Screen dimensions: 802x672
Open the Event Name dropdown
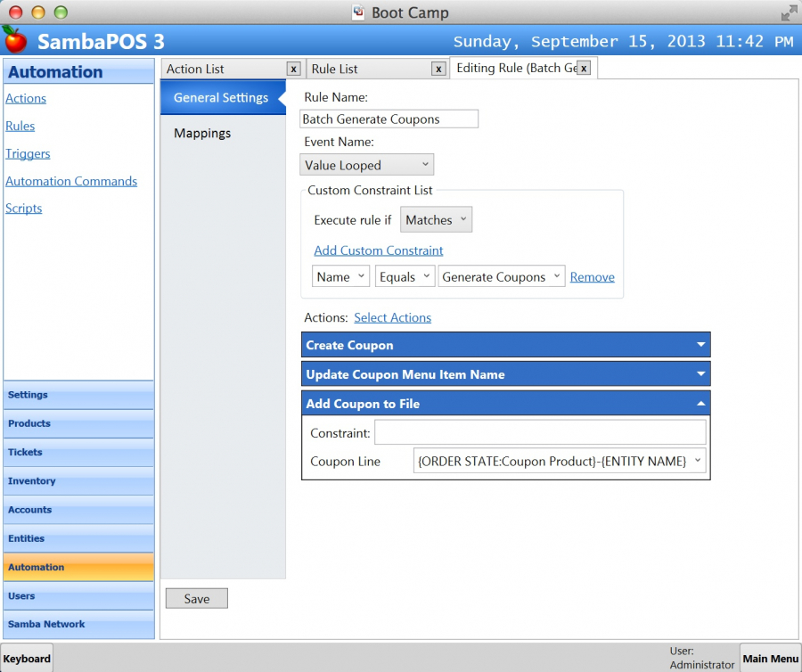point(367,165)
